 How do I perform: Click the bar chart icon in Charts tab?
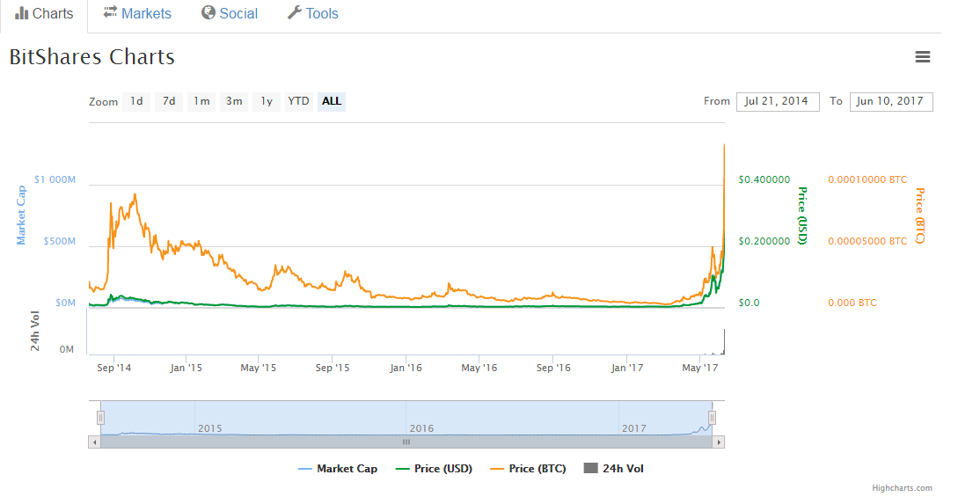(x=21, y=13)
